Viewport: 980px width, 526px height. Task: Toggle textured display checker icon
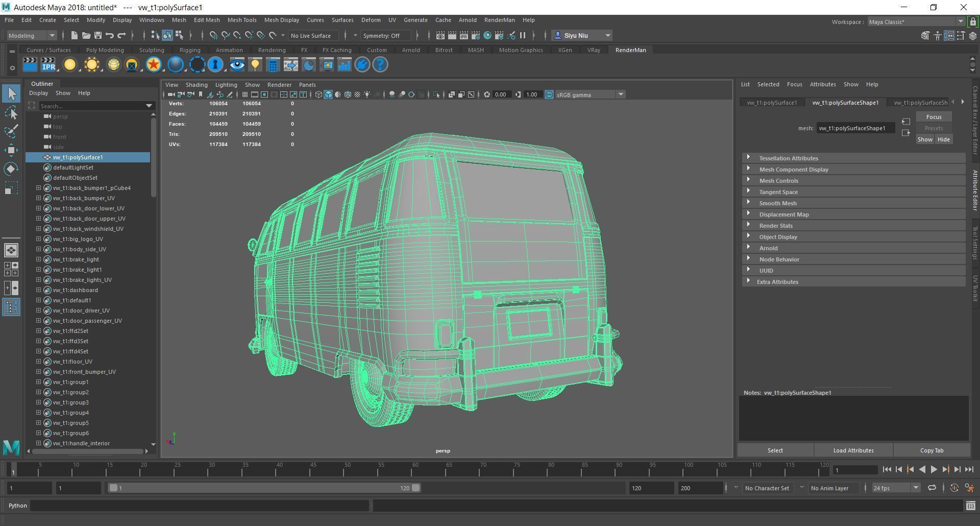tap(357, 94)
